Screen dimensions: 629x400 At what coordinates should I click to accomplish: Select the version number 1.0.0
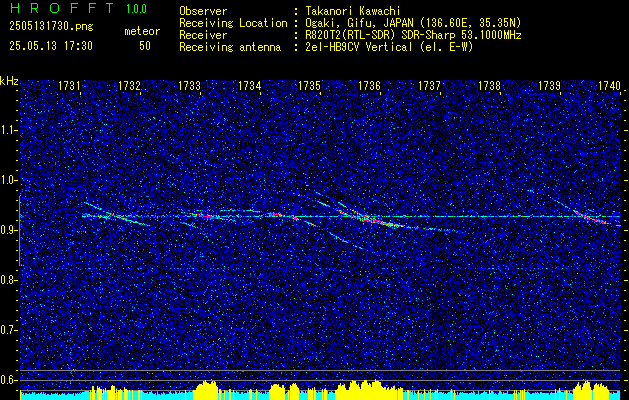pyautogui.click(x=136, y=9)
